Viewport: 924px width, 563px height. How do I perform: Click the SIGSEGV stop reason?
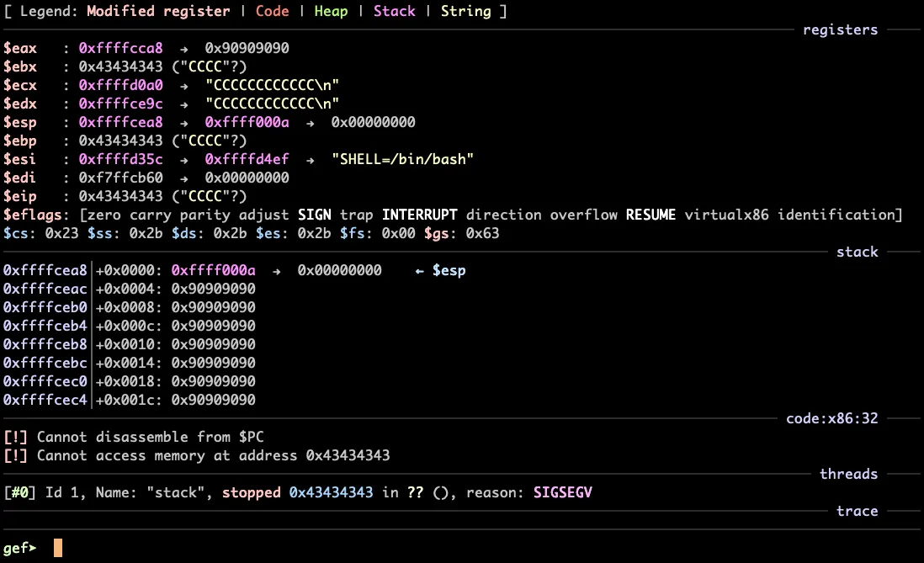coord(562,492)
